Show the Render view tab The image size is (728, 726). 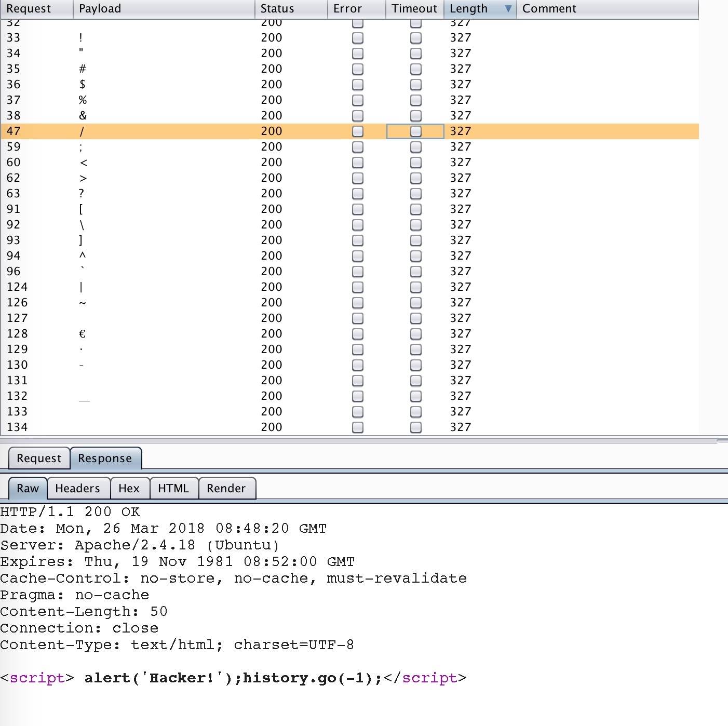click(226, 488)
